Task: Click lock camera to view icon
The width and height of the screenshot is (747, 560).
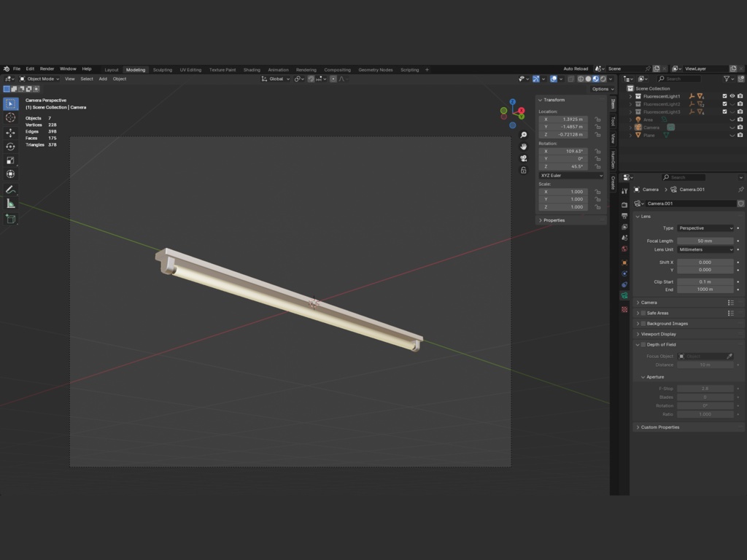Action: point(524,170)
